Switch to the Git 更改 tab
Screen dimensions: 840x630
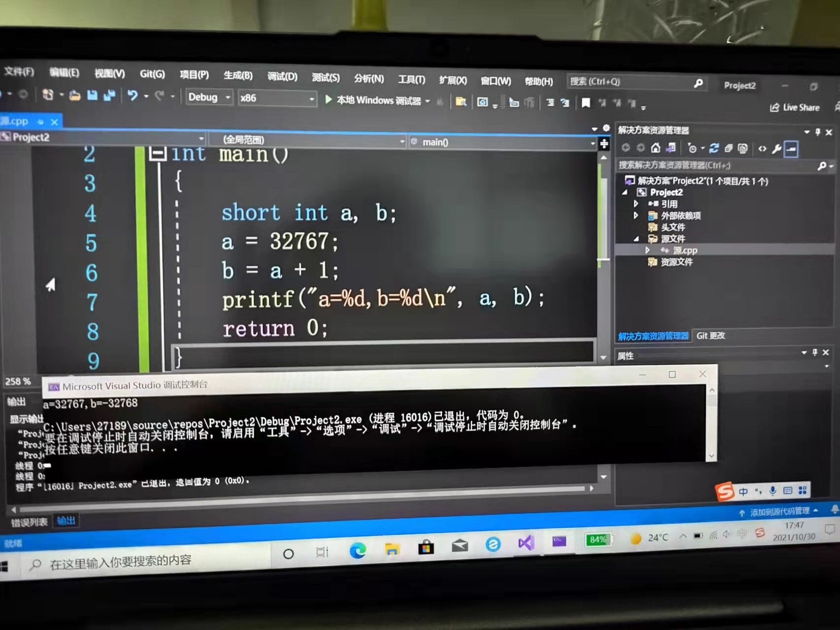[711, 335]
